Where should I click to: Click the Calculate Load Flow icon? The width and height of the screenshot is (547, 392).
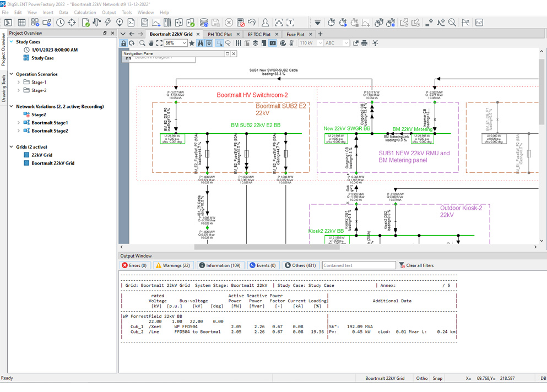[96, 23]
